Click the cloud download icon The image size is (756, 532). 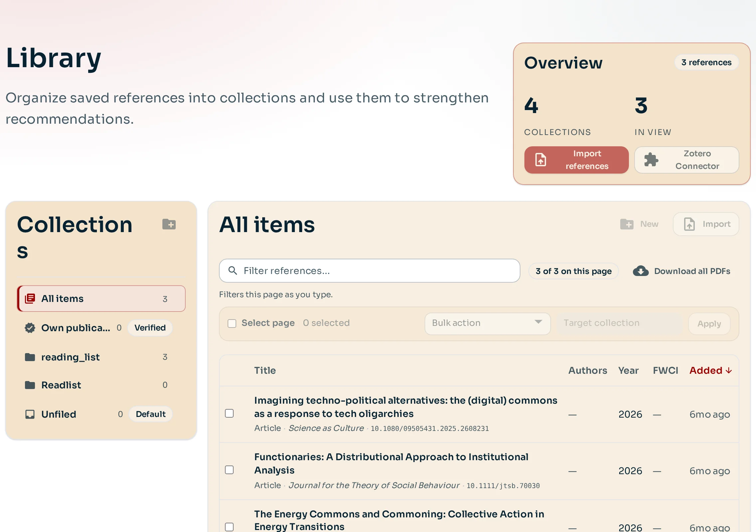pyautogui.click(x=641, y=271)
